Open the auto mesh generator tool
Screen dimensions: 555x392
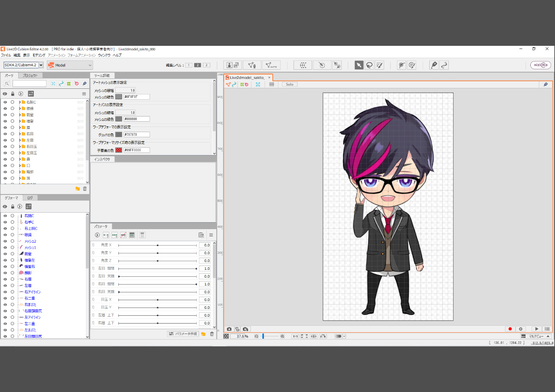[x=271, y=65]
